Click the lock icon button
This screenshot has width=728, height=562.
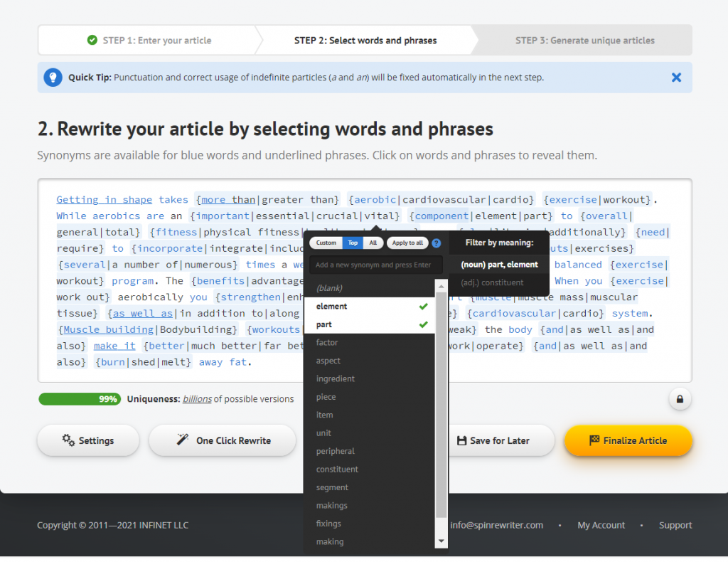pos(680,399)
